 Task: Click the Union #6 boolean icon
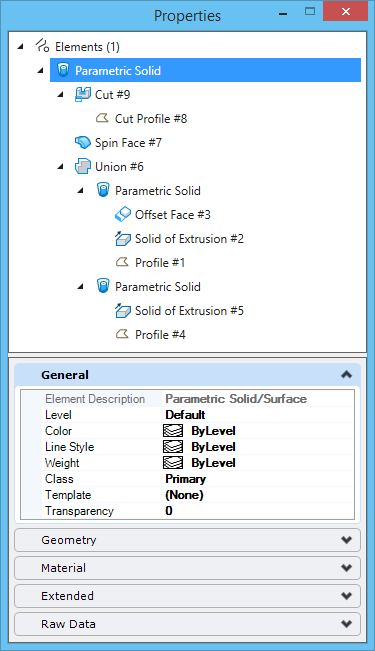(83, 166)
